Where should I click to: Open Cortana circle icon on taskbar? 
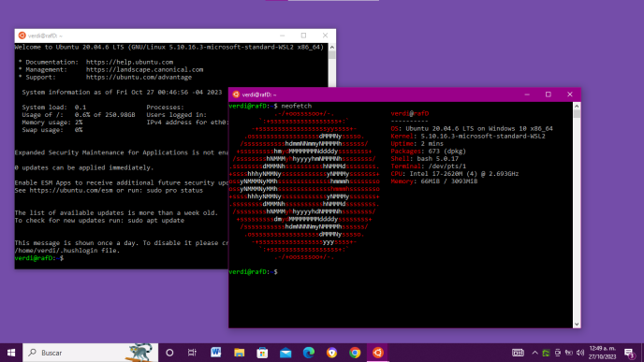point(169,353)
